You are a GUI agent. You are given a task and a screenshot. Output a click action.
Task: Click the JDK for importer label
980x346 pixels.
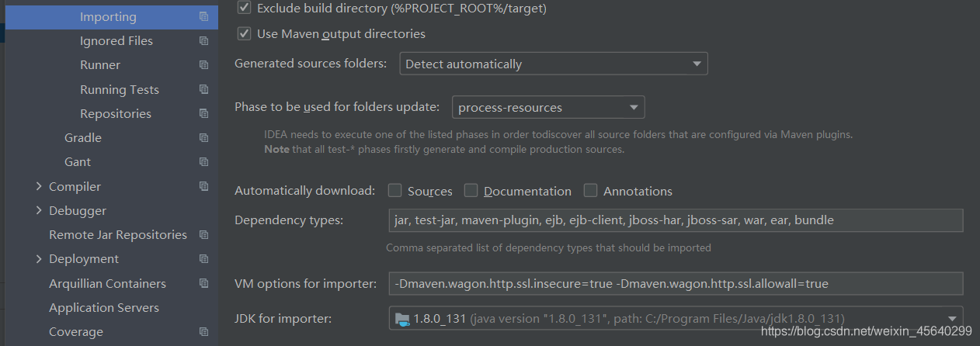pos(283,318)
